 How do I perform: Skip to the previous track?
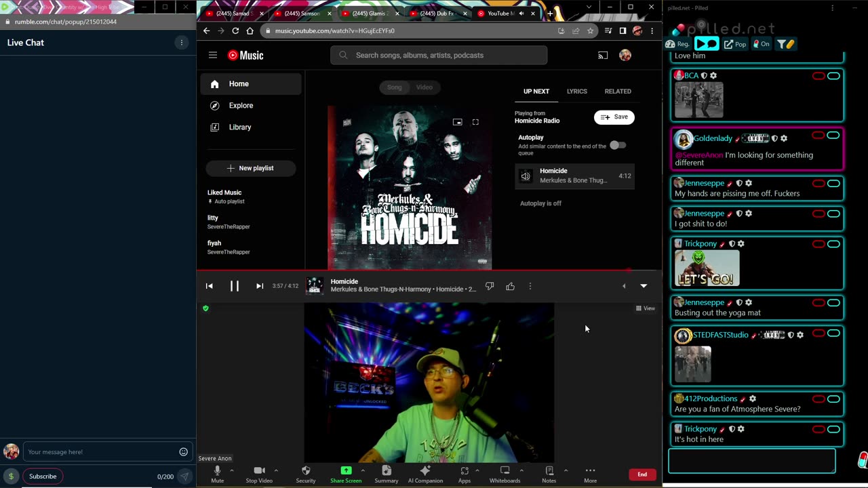tap(210, 286)
